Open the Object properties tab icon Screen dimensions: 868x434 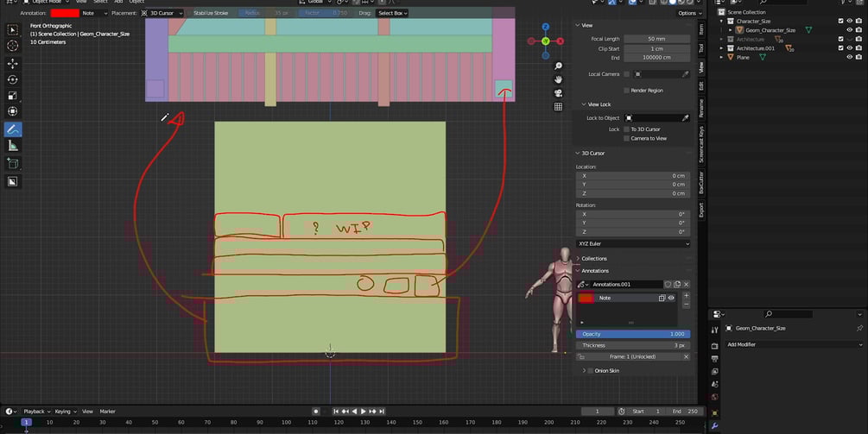click(714, 413)
